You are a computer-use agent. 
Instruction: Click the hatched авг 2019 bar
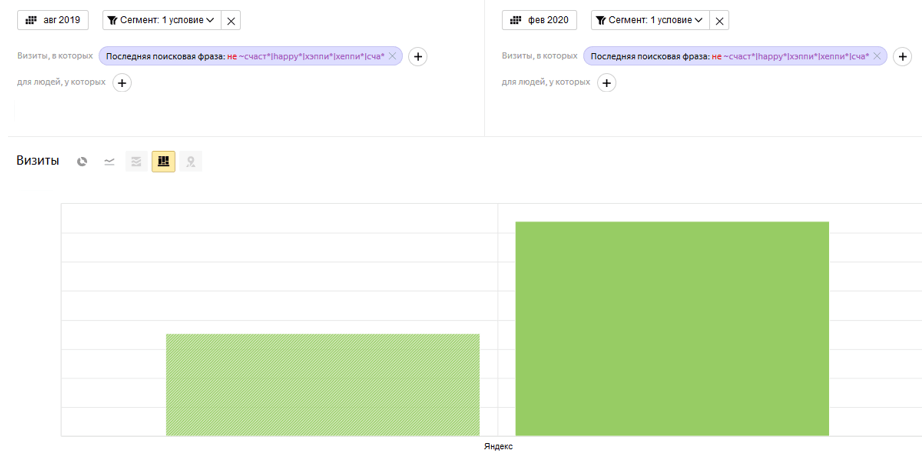323,385
